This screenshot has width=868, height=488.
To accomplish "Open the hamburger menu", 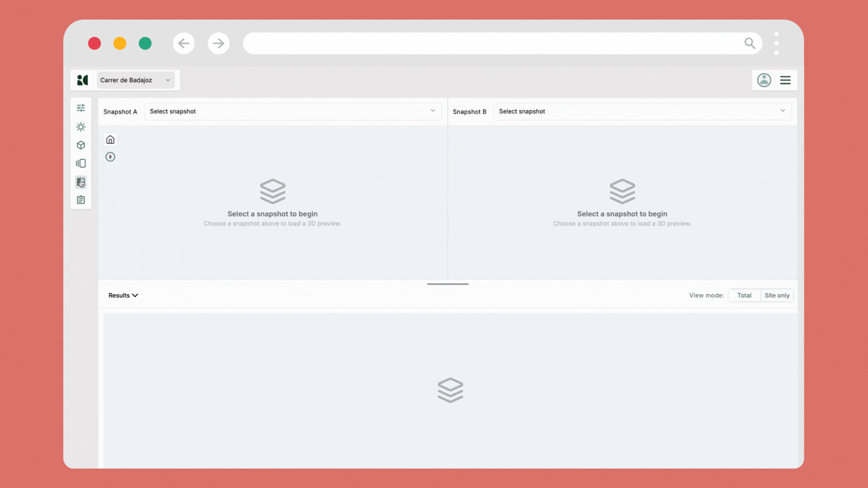I will coord(785,80).
